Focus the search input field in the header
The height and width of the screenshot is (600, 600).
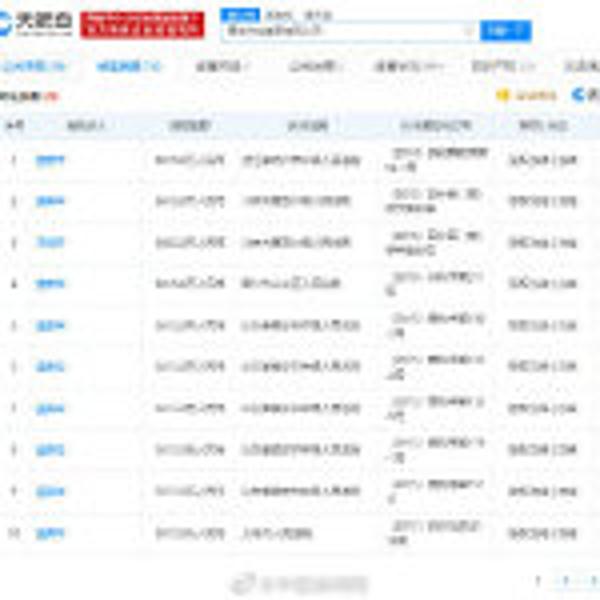point(340,31)
